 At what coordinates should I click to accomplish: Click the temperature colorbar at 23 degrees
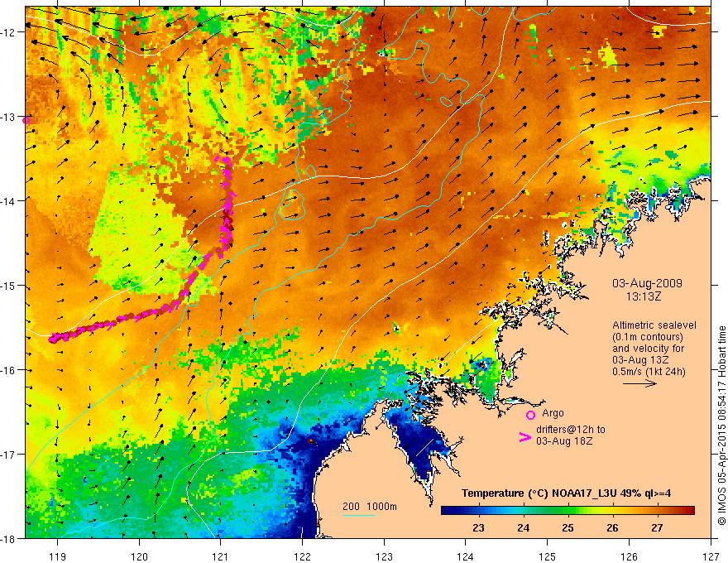478,511
